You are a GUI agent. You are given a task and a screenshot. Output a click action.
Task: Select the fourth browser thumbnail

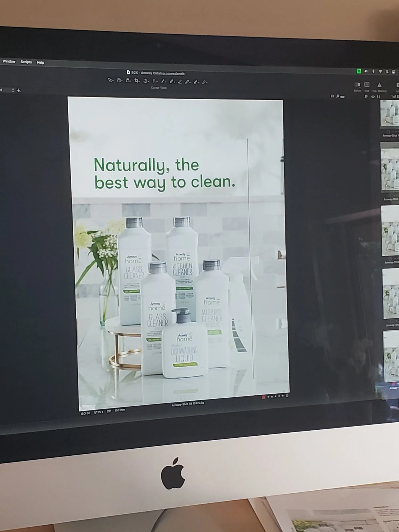coord(391,293)
